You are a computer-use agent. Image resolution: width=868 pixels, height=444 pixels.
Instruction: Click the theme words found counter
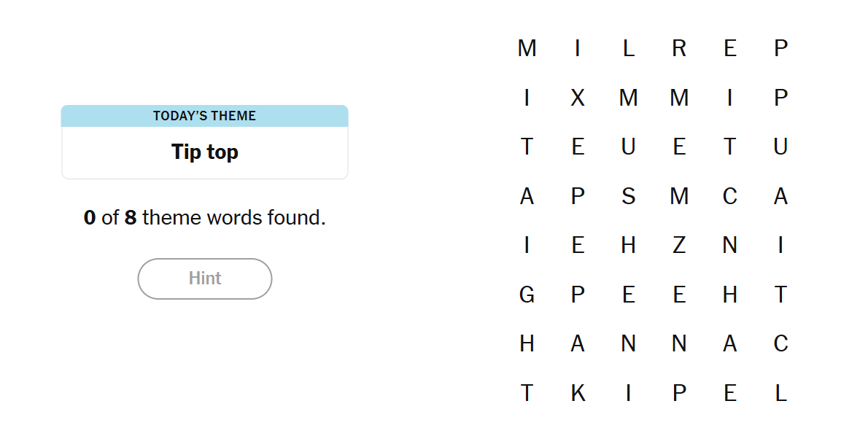[205, 217]
